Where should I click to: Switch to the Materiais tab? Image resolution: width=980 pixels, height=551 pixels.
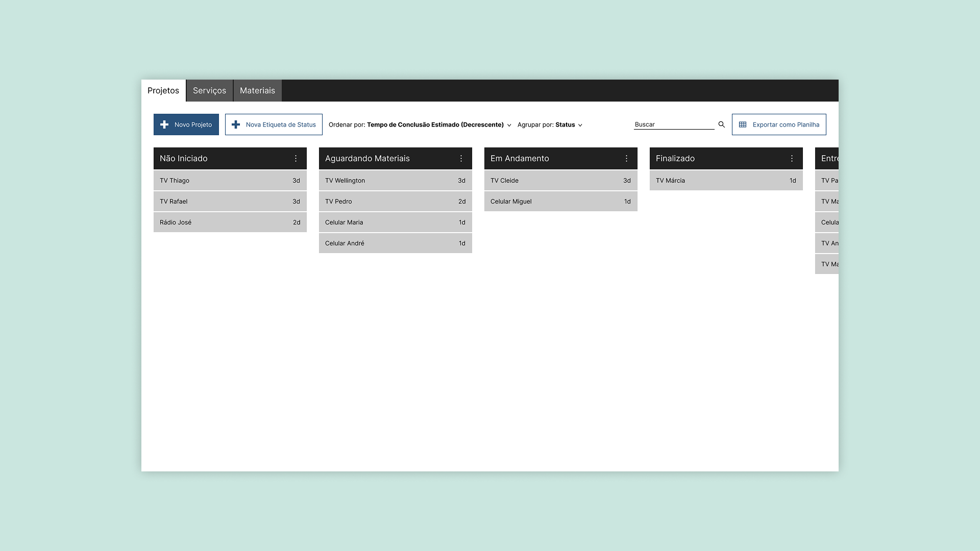pyautogui.click(x=257, y=90)
